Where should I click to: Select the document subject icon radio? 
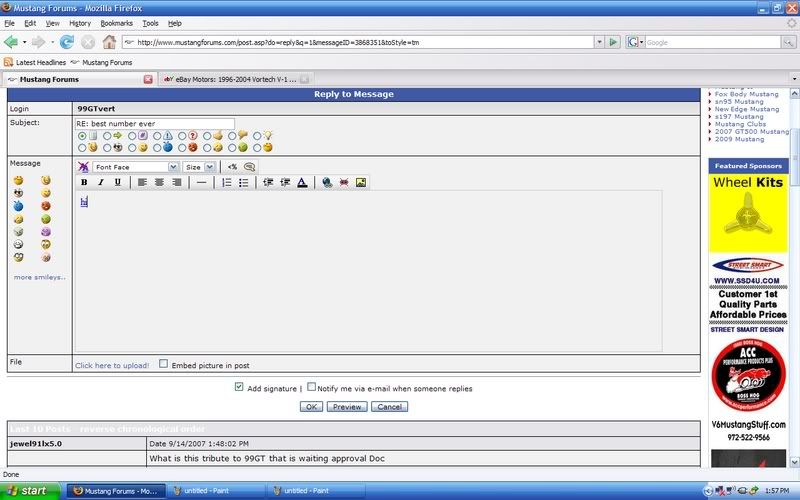82,136
